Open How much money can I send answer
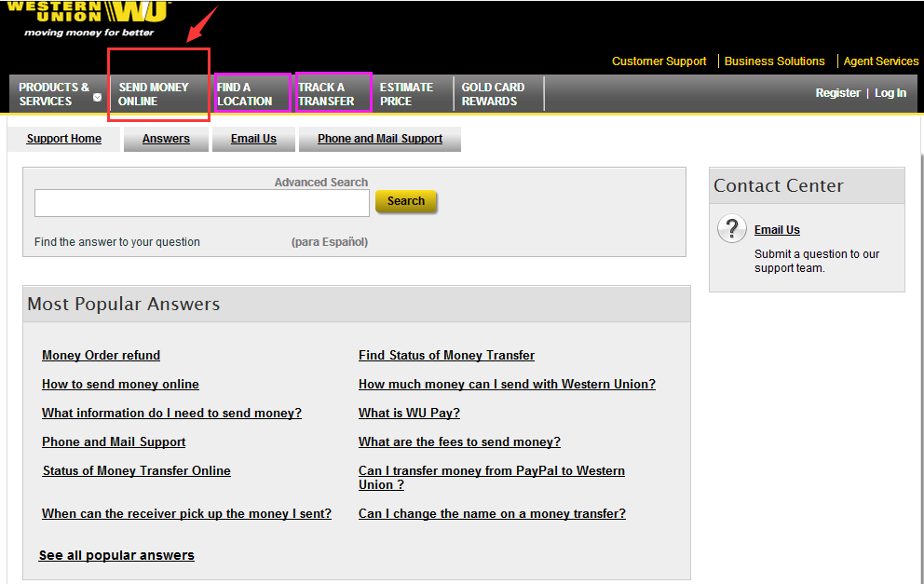Image resolution: width=924 pixels, height=584 pixels. (x=507, y=385)
